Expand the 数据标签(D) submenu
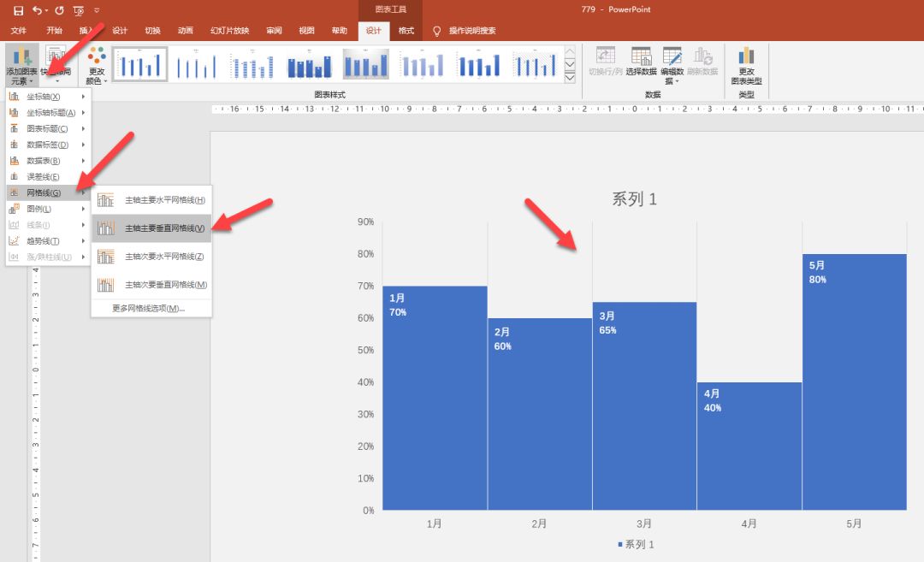 47,145
